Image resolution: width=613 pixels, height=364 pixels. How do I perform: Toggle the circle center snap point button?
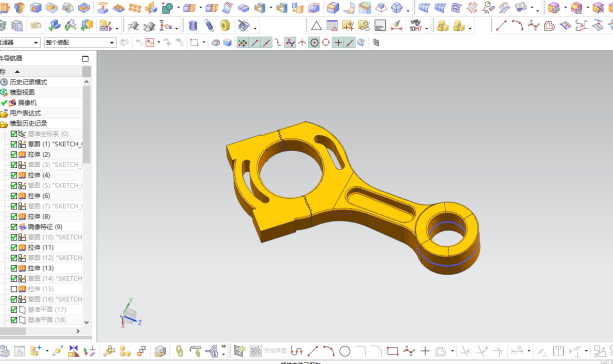pos(314,43)
